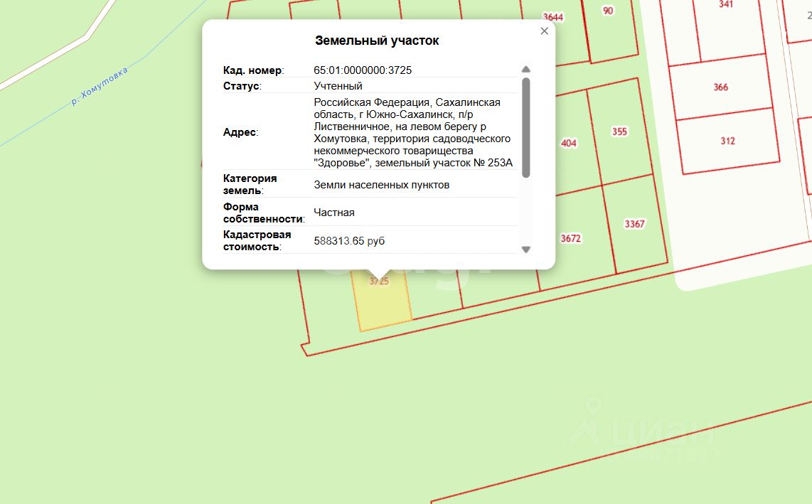Click the river label р. Хомутовка
This screenshot has height=504, width=812.
[100, 87]
